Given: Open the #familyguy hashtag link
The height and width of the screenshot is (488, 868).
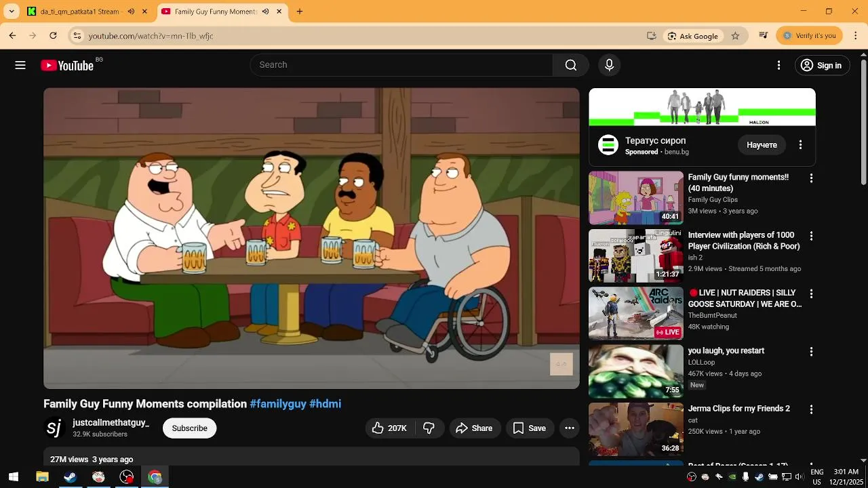Looking at the screenshot, I should [x=278, y=404].
